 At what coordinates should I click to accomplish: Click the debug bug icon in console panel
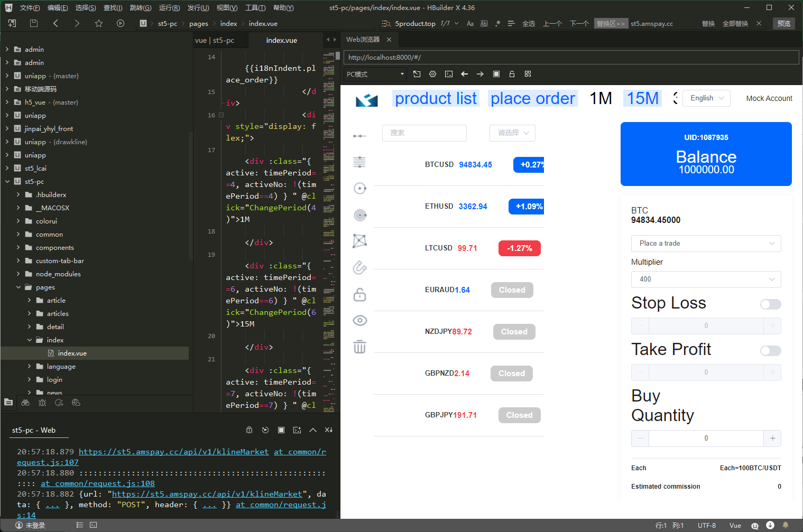tap(250, 430)
